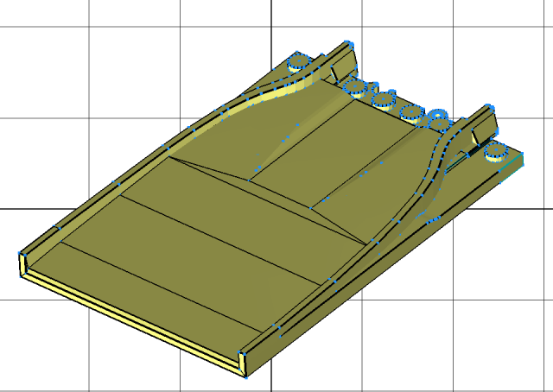Pick the rear-right corner vertex of the flange
The image size is (553, 392).
pyautogui.click(x=524, y=155)
